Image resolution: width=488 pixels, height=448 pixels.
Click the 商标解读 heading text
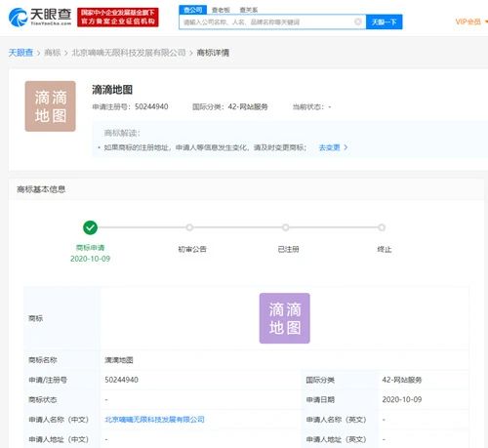(122, 133)
